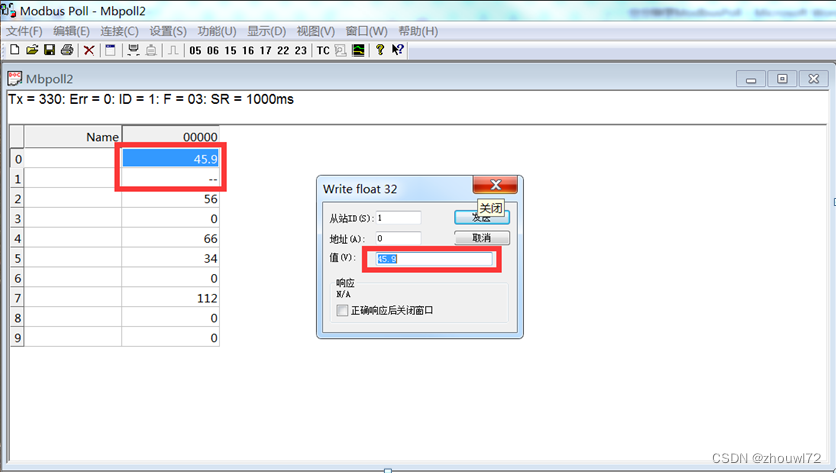The image size is (836, 473).
Task: Select function 16 in toolbar
Action: tap(248, 50)
